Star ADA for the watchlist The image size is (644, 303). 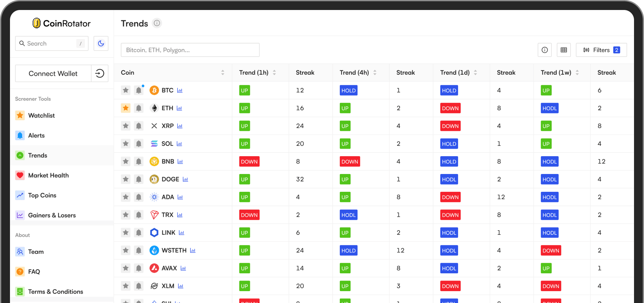pyautogui.click(x=126, y=197)
